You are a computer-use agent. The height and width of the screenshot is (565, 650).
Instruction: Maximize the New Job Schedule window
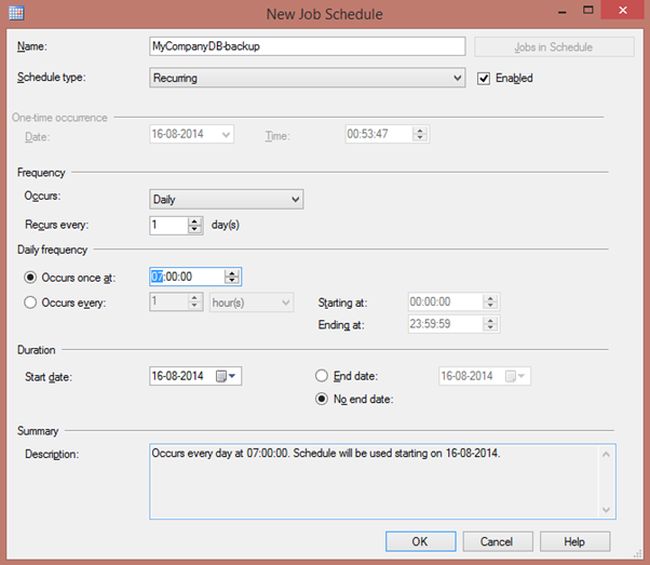click(588, 10)
